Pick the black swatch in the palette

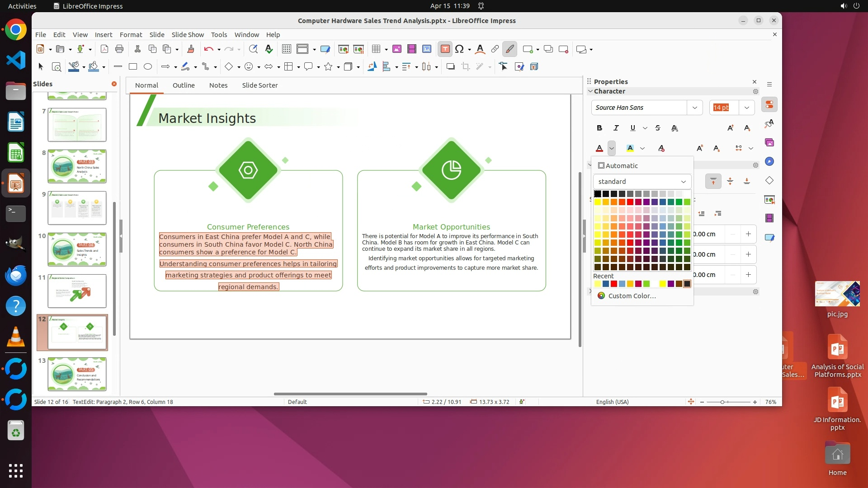coord(597,194)
